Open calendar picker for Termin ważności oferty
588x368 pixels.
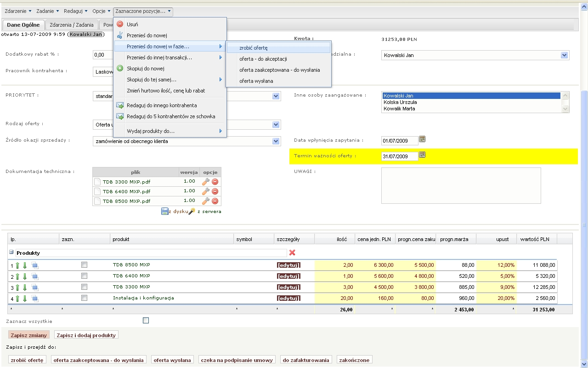pos(422,155)
